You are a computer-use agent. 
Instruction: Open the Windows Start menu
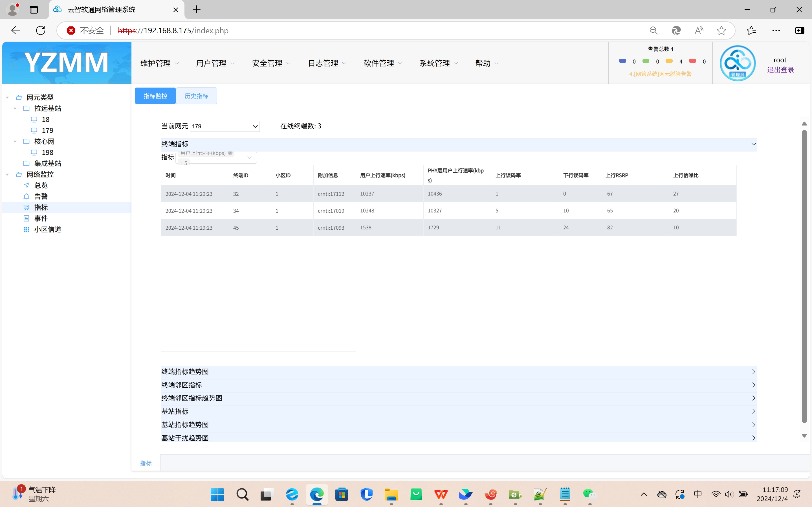point(217,494)
